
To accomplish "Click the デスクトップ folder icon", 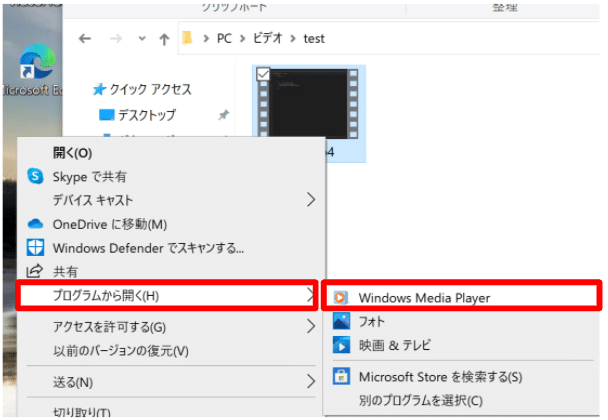I will click(107, 115).
